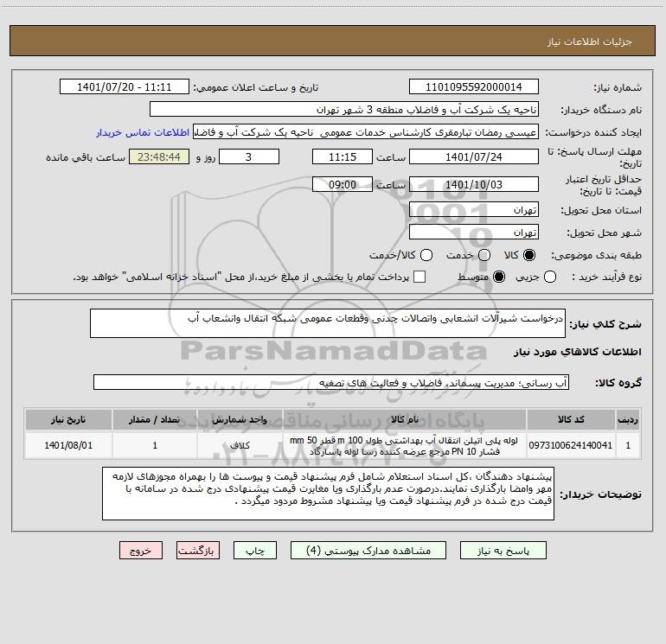Click the validity time field 09:00
Screen dimensions: 666x644
(343, 184)
